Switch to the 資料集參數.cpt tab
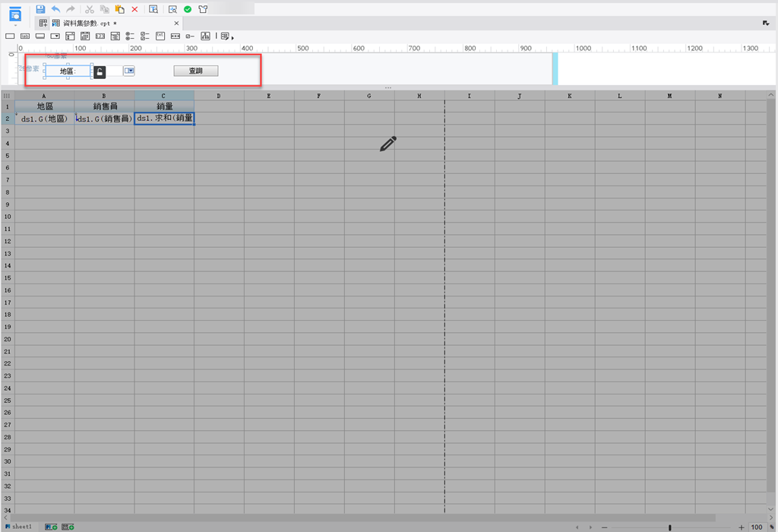 90,23
